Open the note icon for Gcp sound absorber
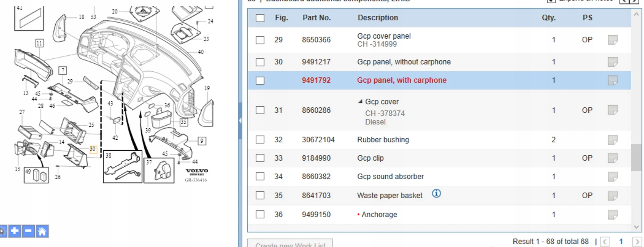 pos(613,177)
